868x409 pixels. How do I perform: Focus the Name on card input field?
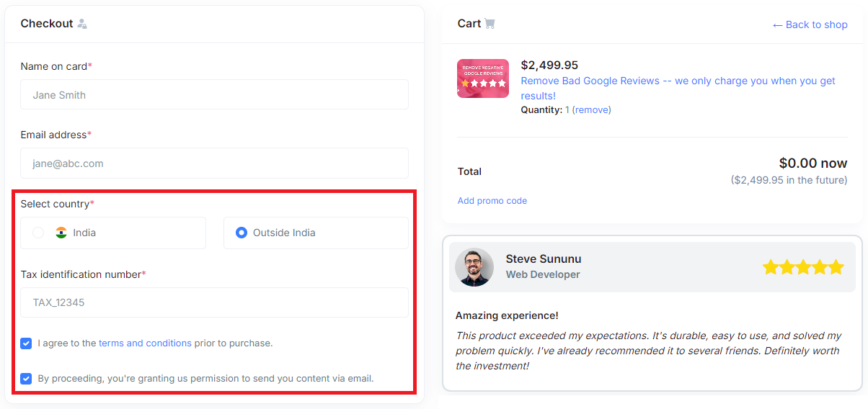tap(214, 94)
